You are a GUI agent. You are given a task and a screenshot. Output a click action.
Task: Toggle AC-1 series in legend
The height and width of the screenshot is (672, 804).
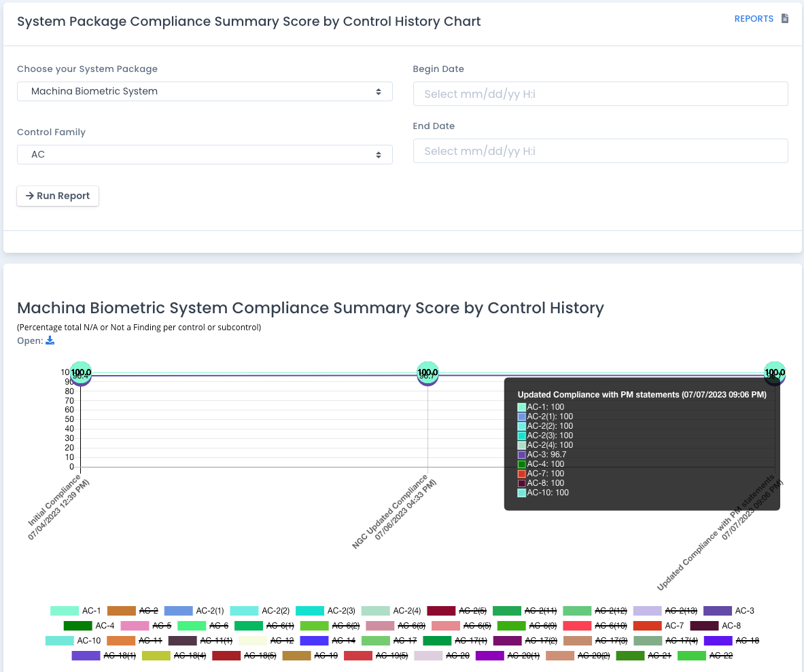(75, 610)
